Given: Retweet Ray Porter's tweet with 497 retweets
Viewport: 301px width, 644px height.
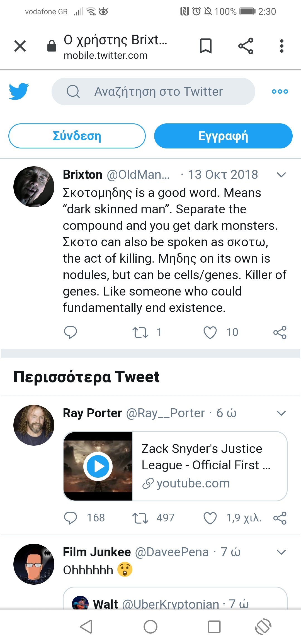Looking at the screenshot, I should tap(140, 518).
